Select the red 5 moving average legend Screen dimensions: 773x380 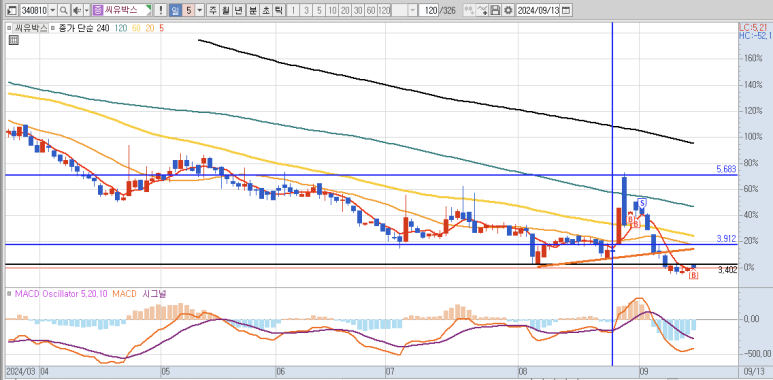(x=162, y=28)
